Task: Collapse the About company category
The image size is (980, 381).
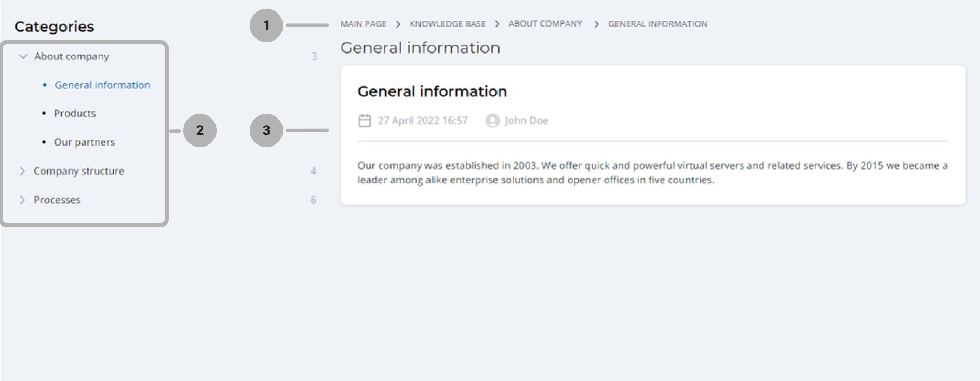Action: click(x=23, y=56)
